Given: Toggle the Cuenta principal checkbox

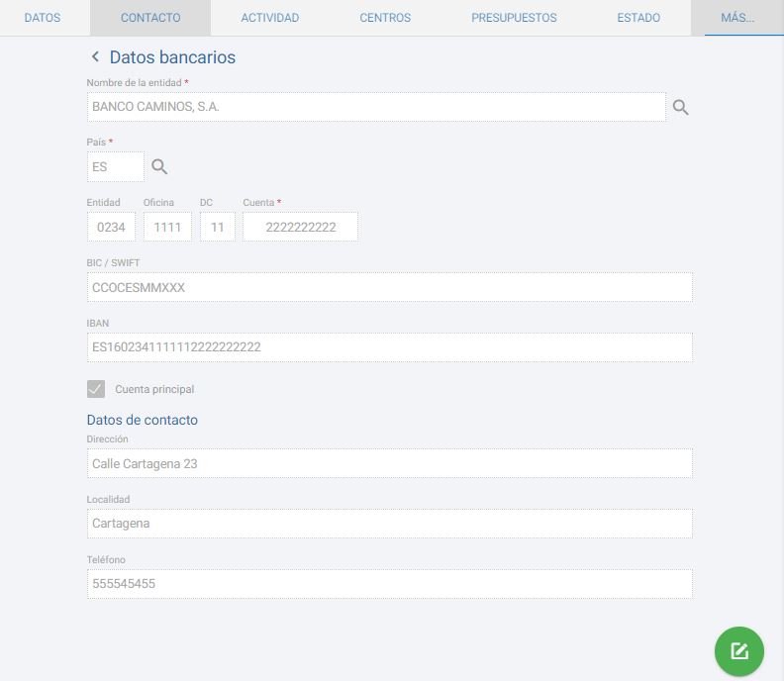Looking at the screenshot, I should (x=96, y=389).
